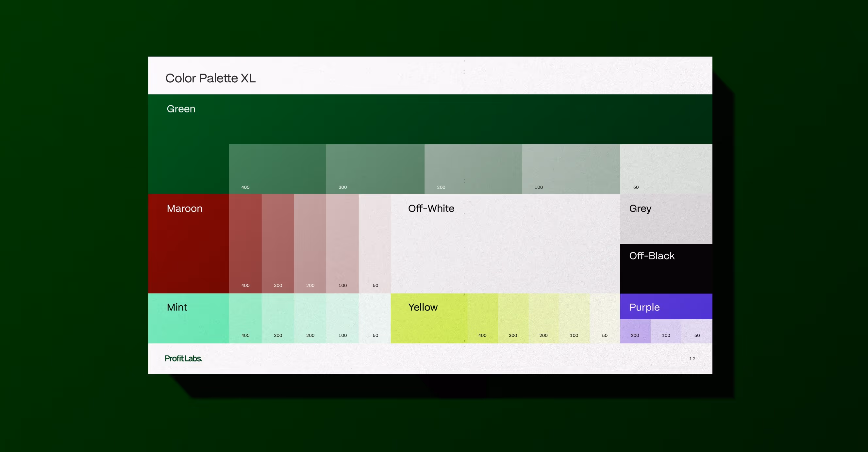Click the Purple color block
Screen dimensions: 868x452
click(x=666, y=306)
